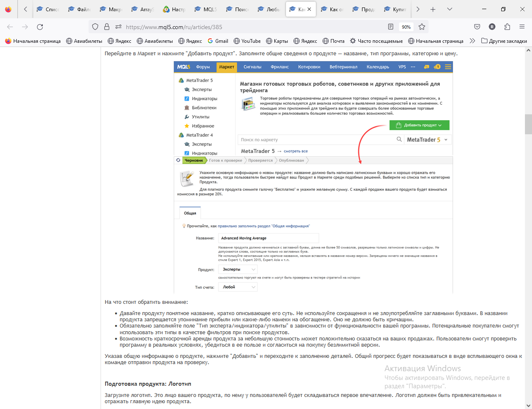Open the 'Тип счета' dropdown showing Любой
This screenshot has height=409, width=532.
tap(238, 287)
